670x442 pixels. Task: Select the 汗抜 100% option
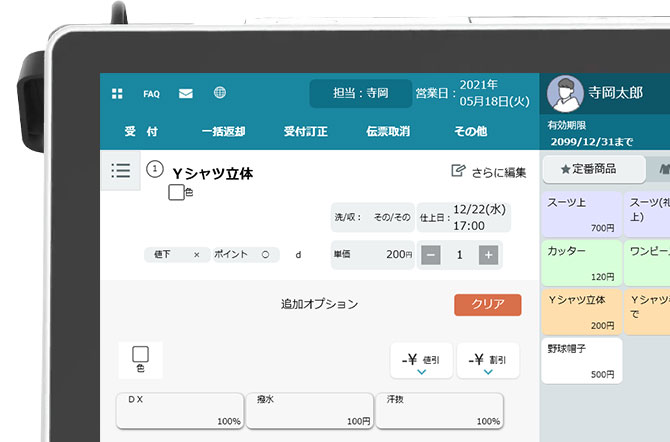click(x=439, y=410)
